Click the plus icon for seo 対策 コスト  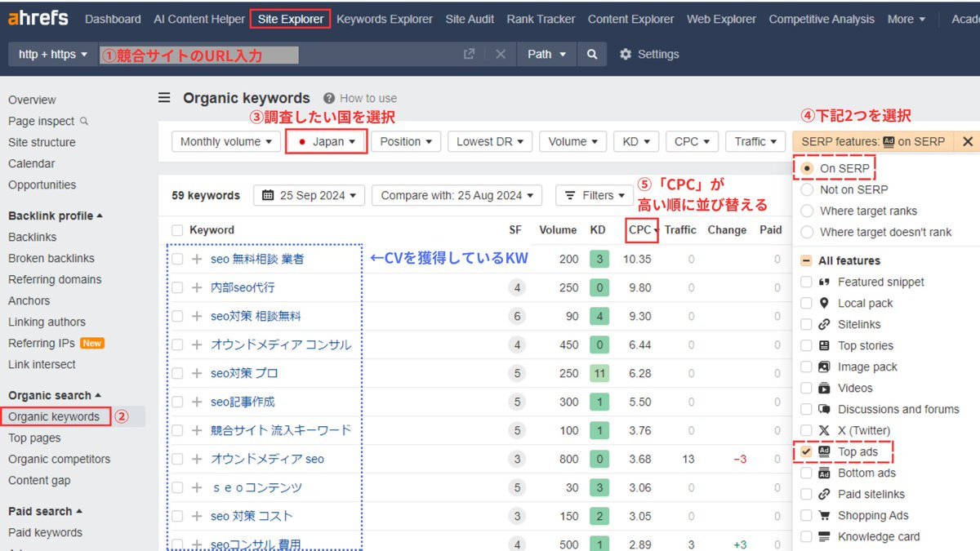point(196,516)
